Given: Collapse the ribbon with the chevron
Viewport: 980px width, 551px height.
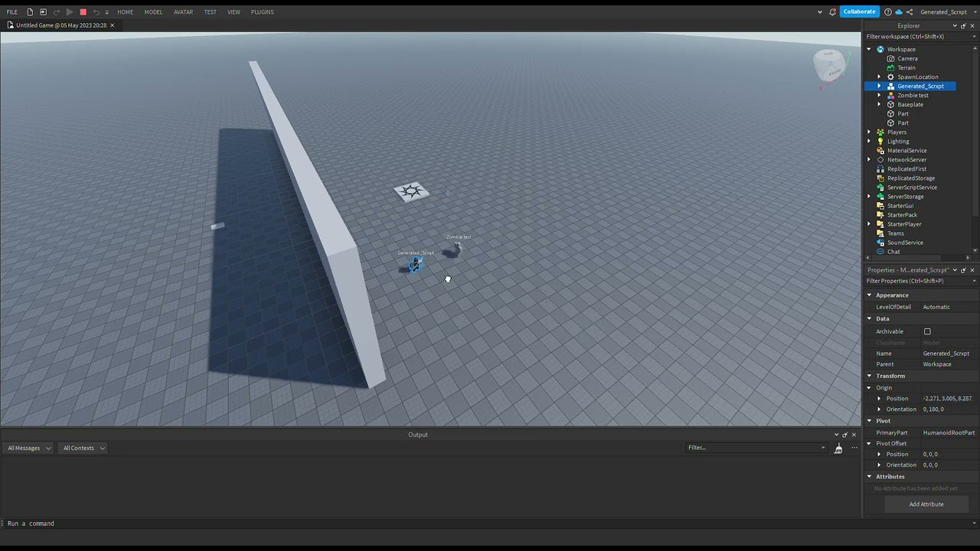Looking at the screenshot, I should 820,12.
